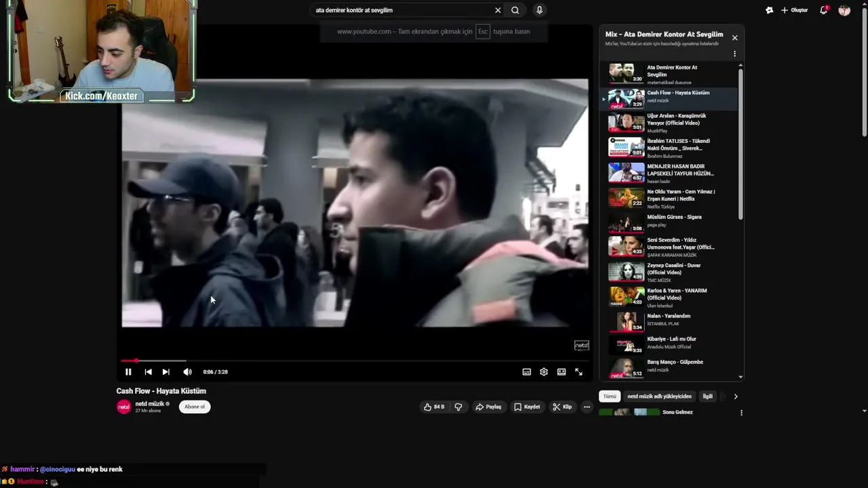Play Kibariye - Lafı mı Olur video
Screen dimensions: 868x488
(x=668, y=344)
